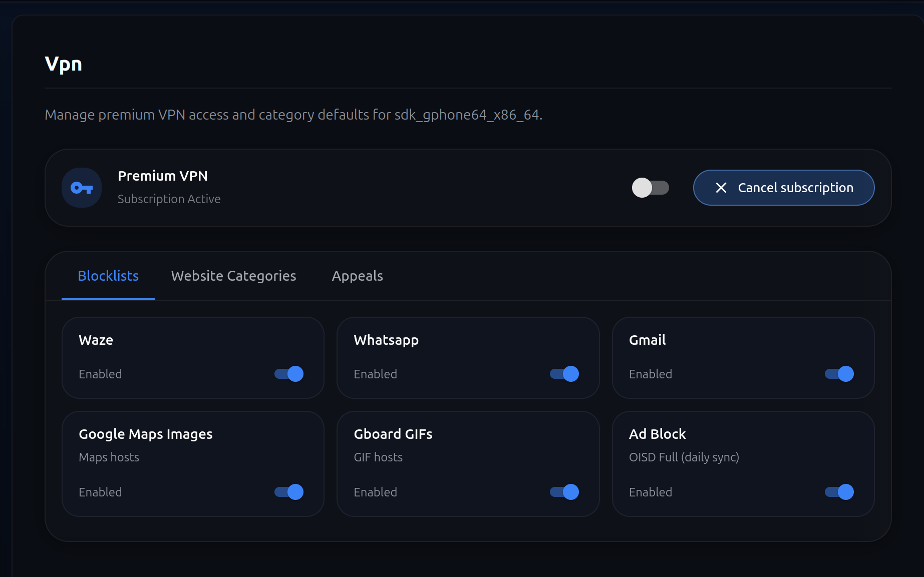The height and width of the screenshot is (577, 924).
Task: Click the Premium VPN key icon
Action: (x=82, y=188)
